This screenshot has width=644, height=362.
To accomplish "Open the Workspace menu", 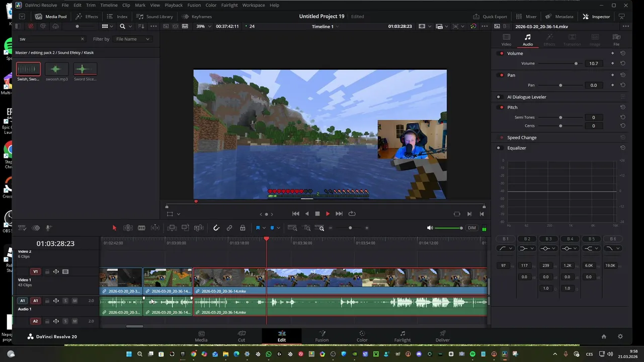I will pos(254,5).
